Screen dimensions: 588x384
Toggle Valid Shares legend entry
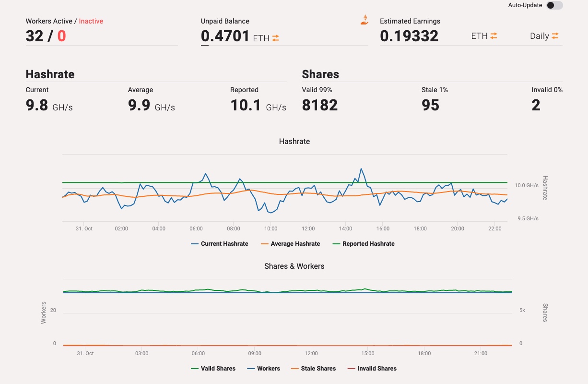[x=213, y=369]
